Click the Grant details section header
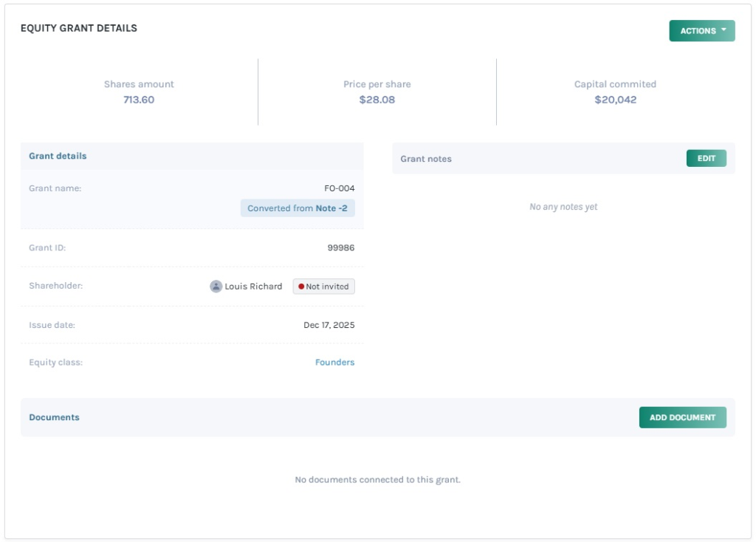756x542 pixels. pyautogui.click(x=58, y=156)
